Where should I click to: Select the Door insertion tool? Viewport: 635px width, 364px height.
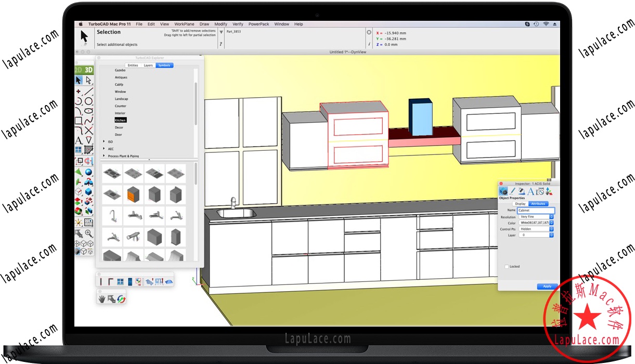129,282
